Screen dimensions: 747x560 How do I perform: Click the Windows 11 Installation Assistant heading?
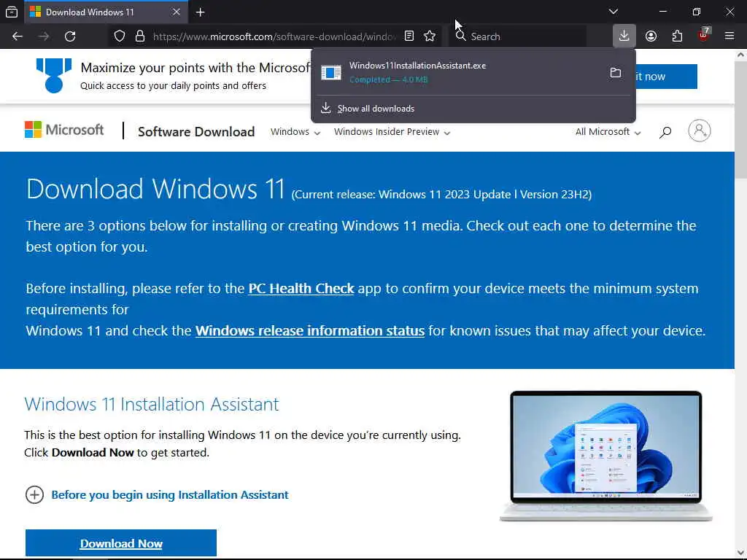click(152, 404)
